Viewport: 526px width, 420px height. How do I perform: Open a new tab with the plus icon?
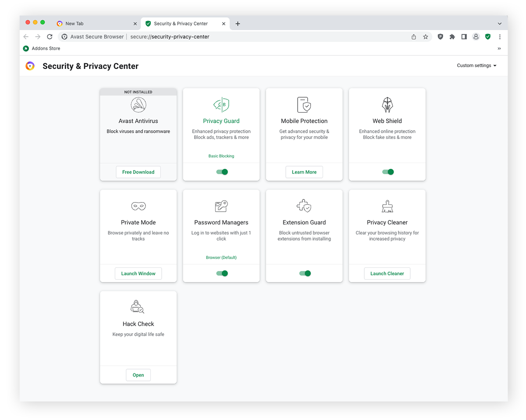(x=238, y=24)
